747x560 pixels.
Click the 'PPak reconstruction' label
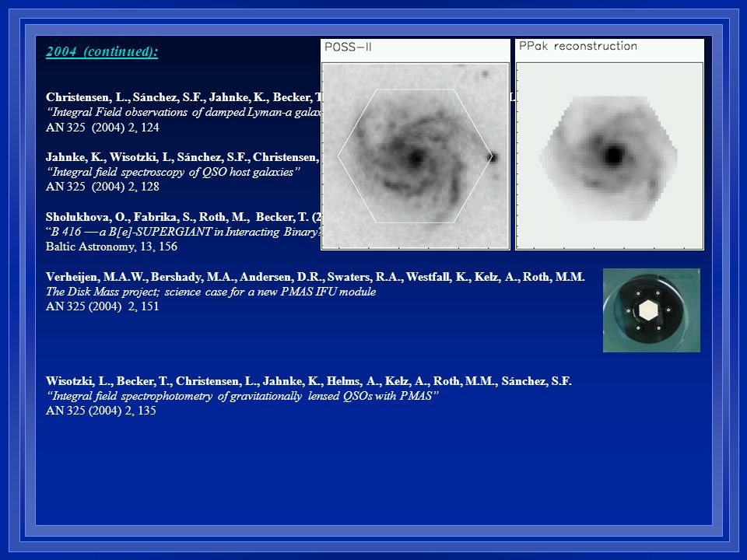(x=578, y=46)
